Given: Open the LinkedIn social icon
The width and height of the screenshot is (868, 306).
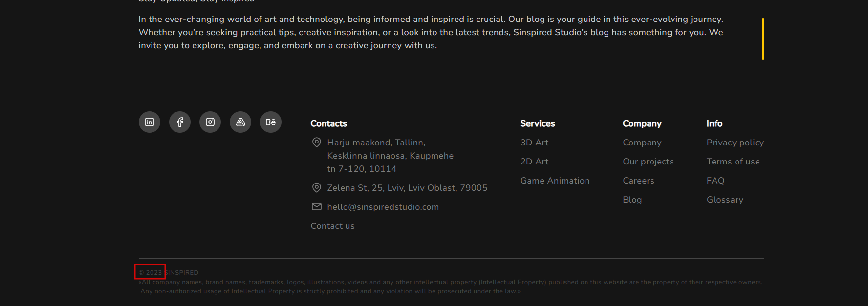Looking at the screenshot, I should [x=150, y=122].
